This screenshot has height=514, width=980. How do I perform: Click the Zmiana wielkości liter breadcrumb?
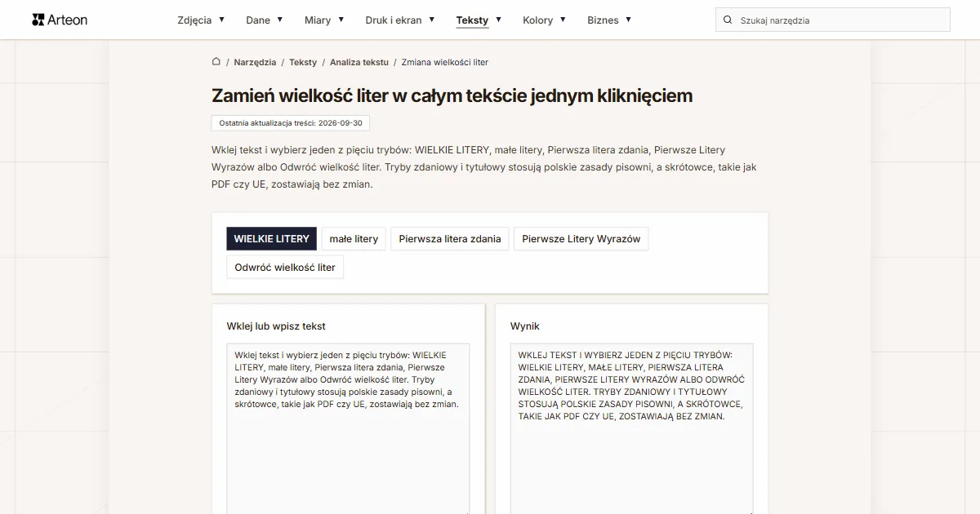click(445, 62)
